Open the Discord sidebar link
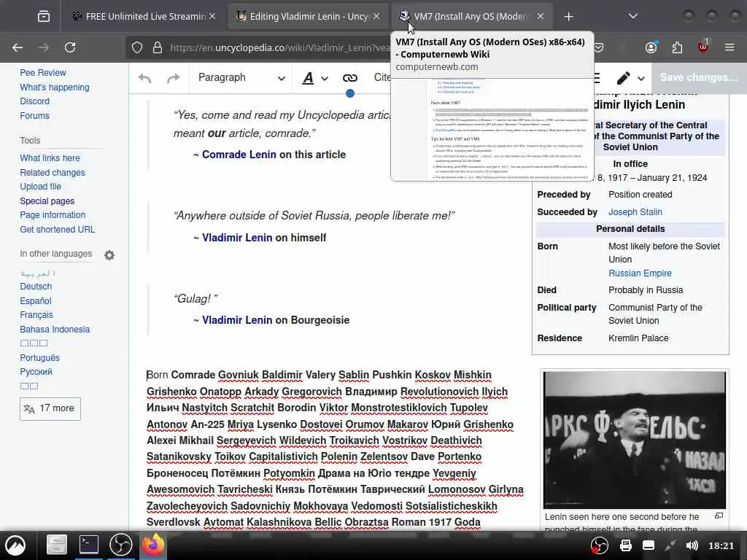Viewport: 747px width, 560px height. (35, 101)
